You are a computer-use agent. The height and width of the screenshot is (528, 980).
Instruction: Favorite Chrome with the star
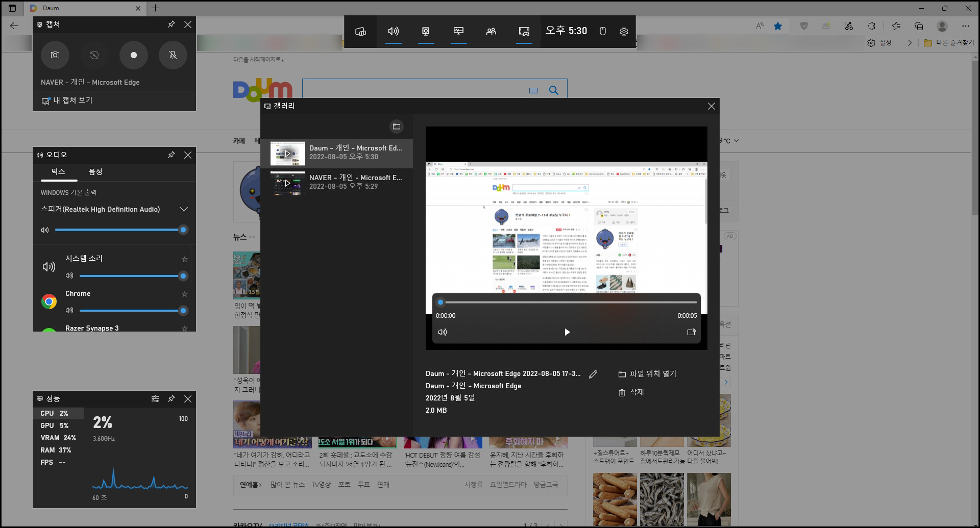tap(185, 294)
